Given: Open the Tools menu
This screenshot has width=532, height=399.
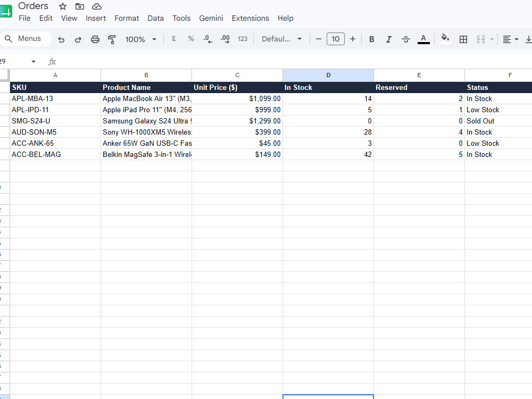Looking at the screenshot, I should [x=181, y=18].
